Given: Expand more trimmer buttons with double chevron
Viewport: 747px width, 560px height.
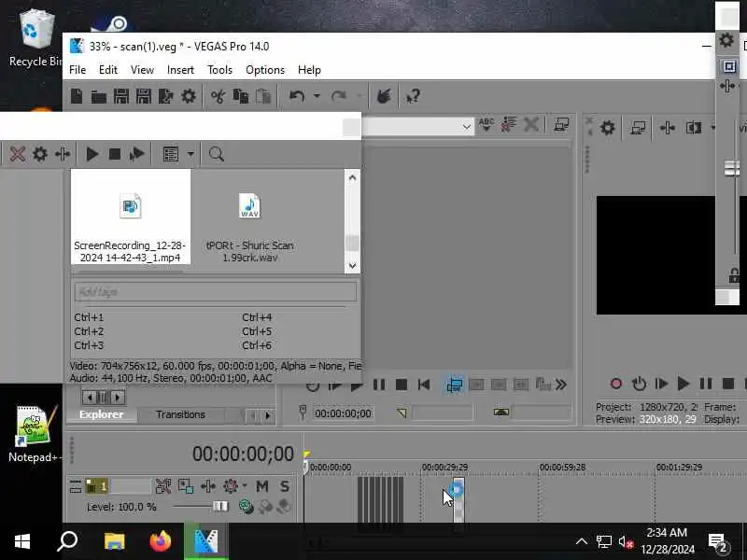Looking at the screenshot, I should point(561,385).
